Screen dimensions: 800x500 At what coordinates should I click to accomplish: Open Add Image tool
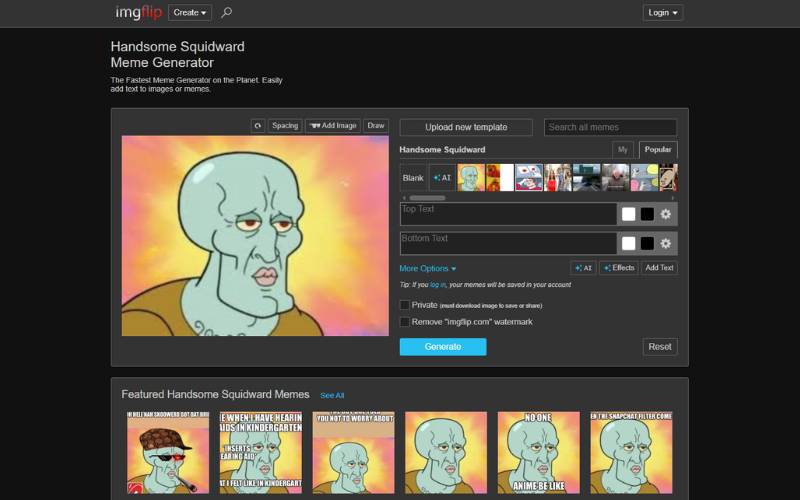click(333, 126)
